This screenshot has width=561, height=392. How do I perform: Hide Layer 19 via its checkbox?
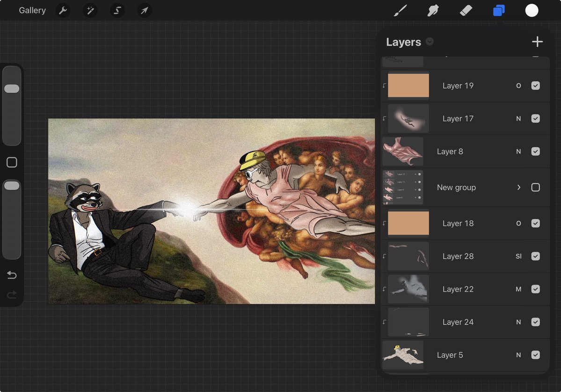[535, 86]
